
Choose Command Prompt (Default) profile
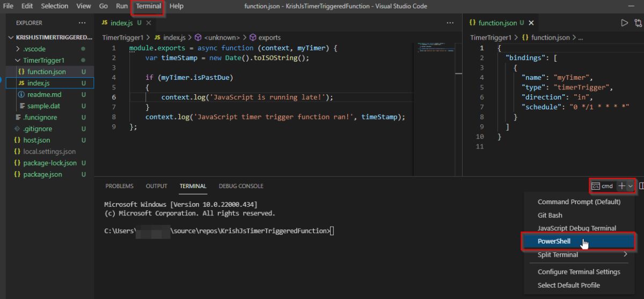pyautogui.click(x=579, y=202)
